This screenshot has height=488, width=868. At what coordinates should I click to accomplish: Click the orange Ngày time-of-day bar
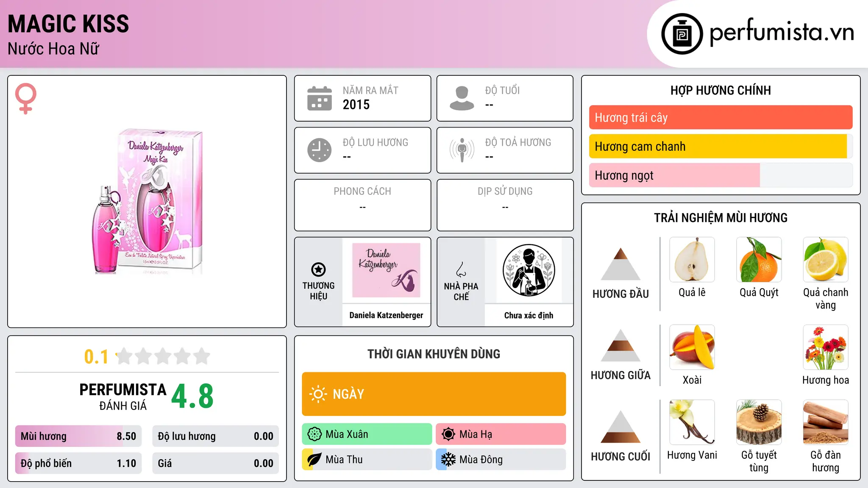[434, 394]
